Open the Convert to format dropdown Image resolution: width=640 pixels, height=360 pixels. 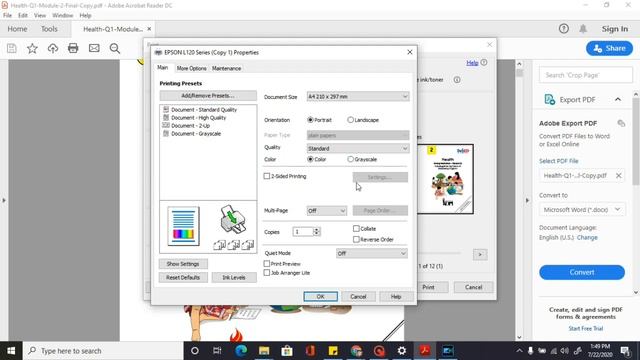tap(582, 209)
